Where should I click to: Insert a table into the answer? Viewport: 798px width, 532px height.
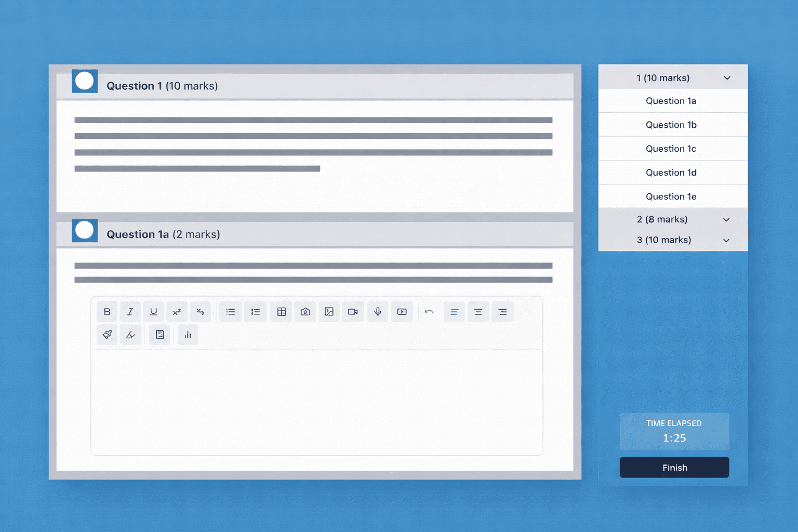point(281,311)
